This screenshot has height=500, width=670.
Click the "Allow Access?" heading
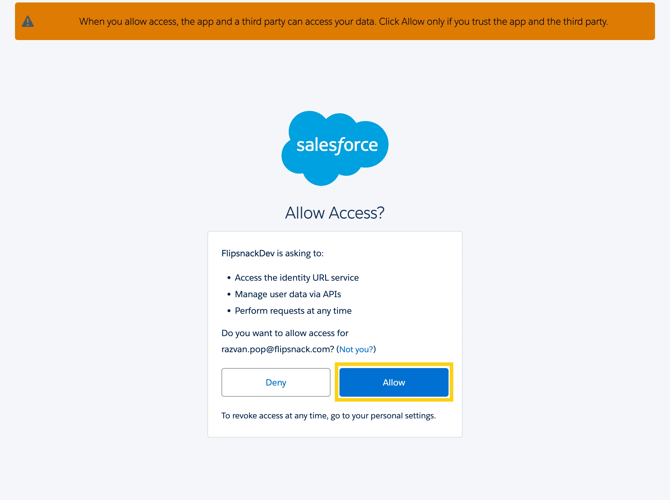(x=335, y=213)
